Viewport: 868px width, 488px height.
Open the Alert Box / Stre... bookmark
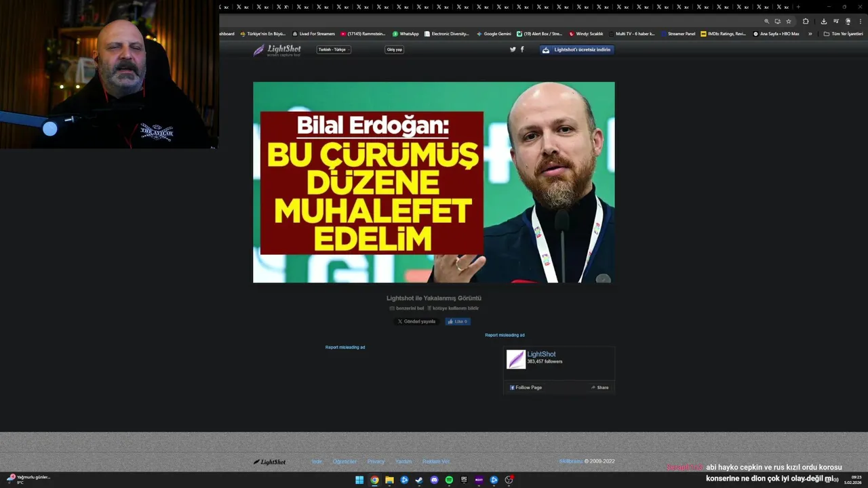click(x=539, y=33)
